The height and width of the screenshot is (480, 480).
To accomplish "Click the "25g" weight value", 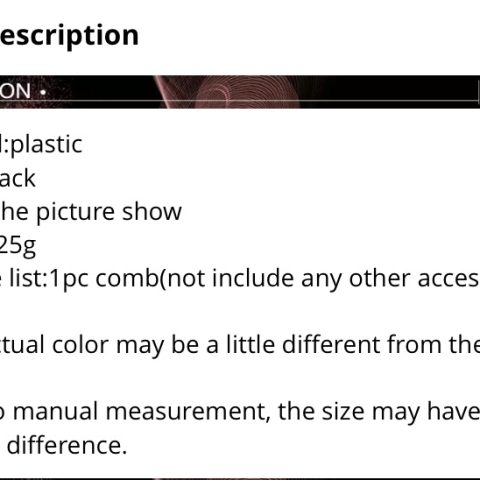I will click(x=18, y=246).
